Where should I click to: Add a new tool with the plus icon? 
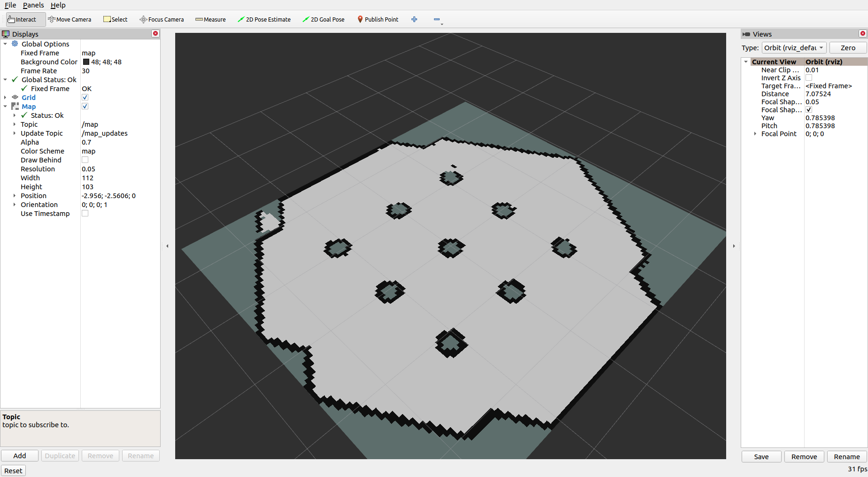click(414, 19)
